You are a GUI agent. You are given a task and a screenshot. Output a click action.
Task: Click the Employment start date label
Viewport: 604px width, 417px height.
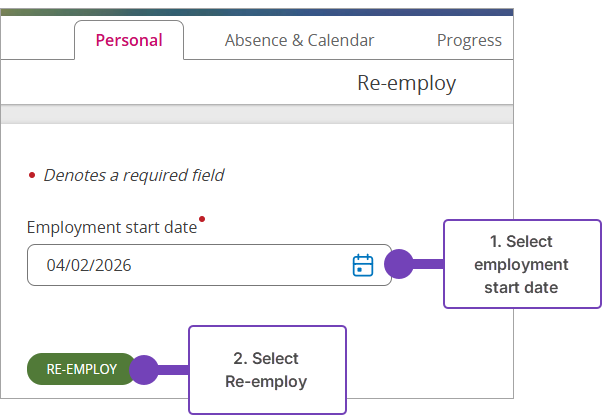click(112, 227)
